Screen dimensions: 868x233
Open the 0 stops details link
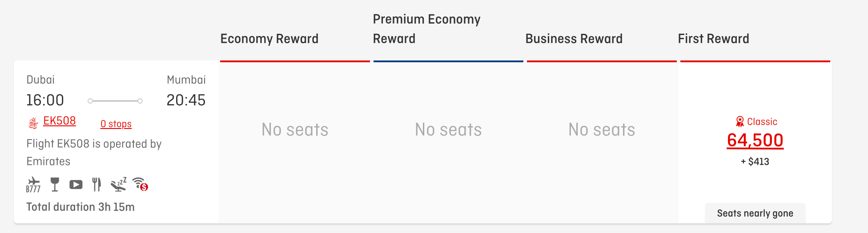click(x=116, y=124)
